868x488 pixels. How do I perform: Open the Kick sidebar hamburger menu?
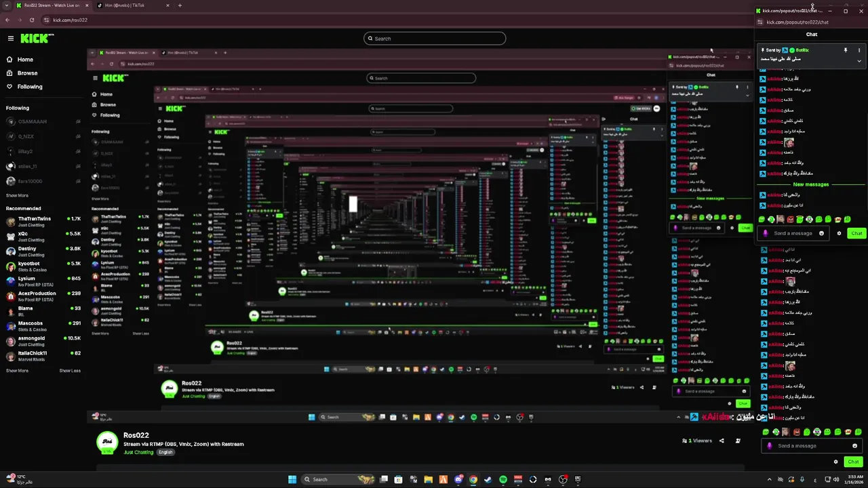click(x=10, y=39)
